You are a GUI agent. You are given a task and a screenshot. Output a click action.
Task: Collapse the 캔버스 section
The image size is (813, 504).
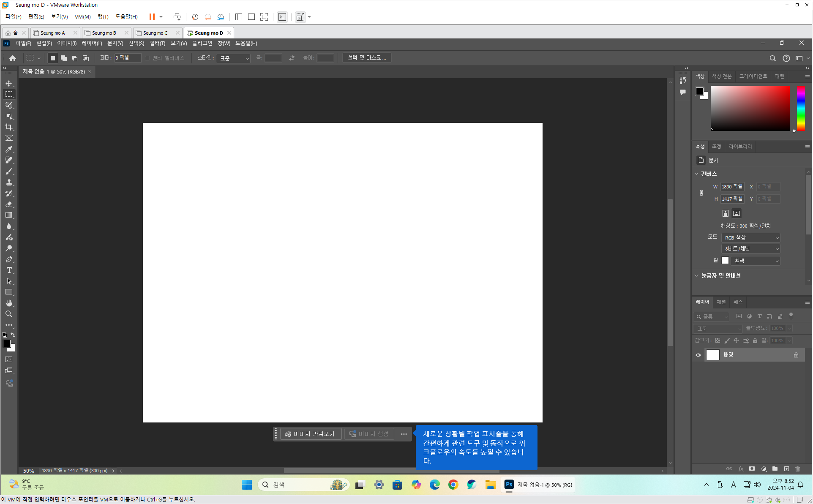(x=697, y=174)
